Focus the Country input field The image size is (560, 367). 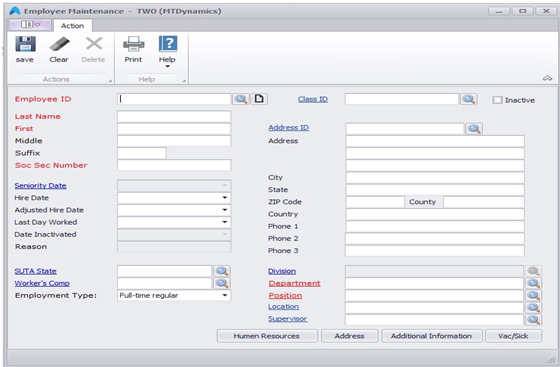[x=435, y=214]
